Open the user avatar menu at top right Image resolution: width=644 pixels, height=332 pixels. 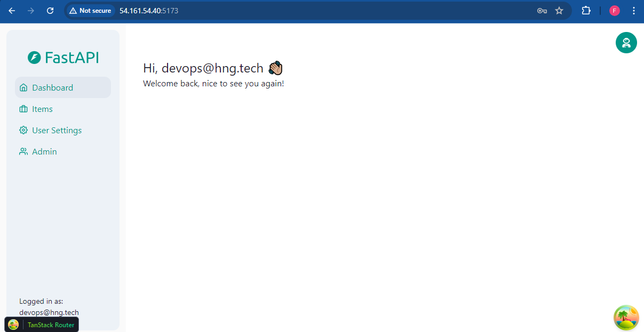[x=626, y=43]
